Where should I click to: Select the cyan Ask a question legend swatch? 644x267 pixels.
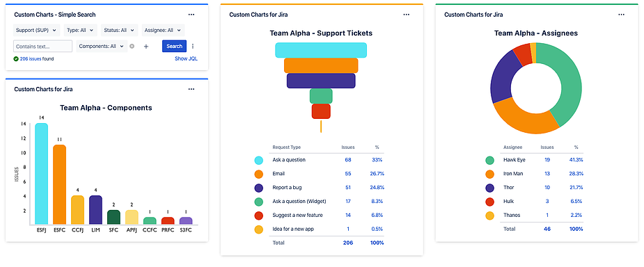[x=259, y=161]
